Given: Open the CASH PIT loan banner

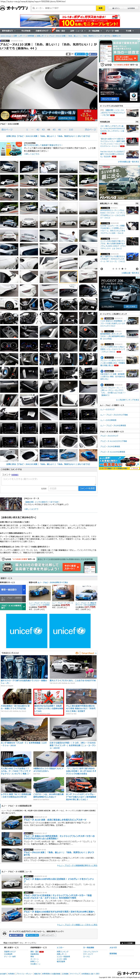Looking at the screenshot, I should click(x=49, y=115).
